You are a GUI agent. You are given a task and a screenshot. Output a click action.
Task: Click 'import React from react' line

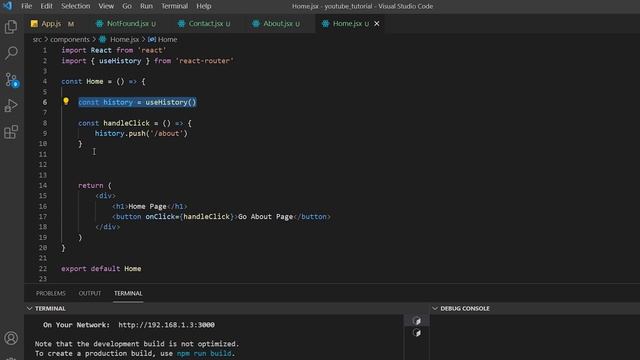coord(114,50)
